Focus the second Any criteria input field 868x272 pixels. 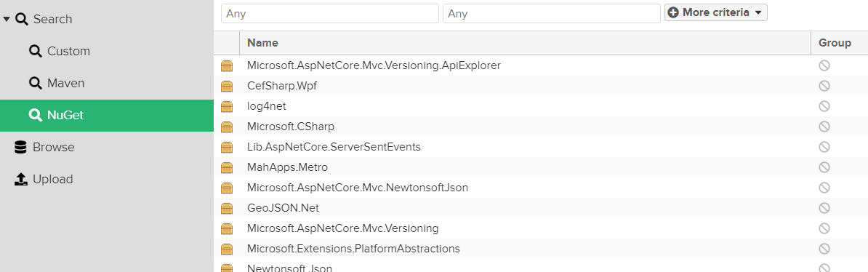click(x=551, y=13)
